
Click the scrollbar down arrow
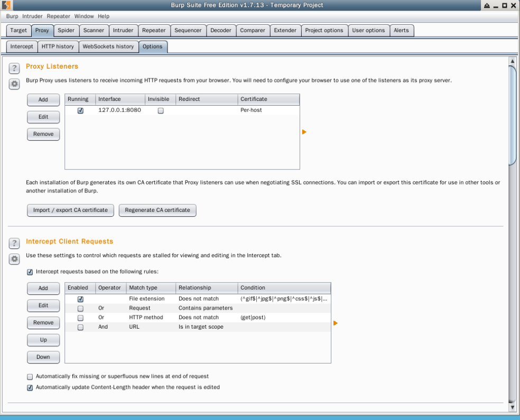click(x=512, y=407)
